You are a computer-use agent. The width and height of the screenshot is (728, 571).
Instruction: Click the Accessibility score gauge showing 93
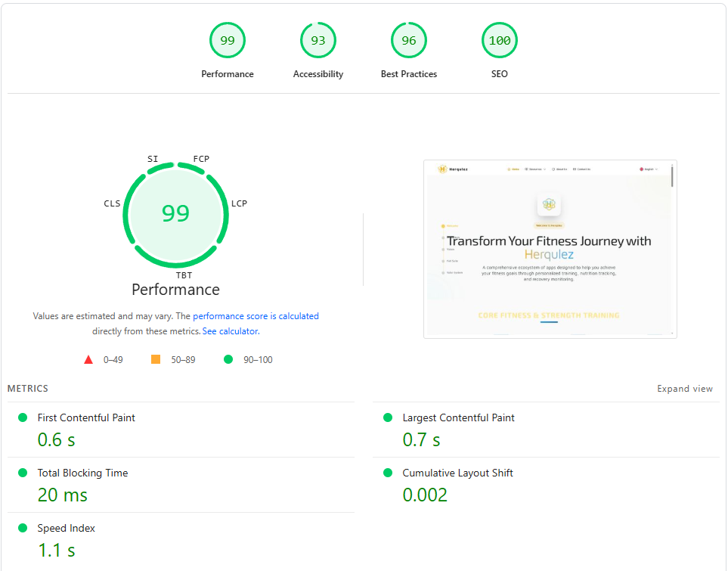318,41
